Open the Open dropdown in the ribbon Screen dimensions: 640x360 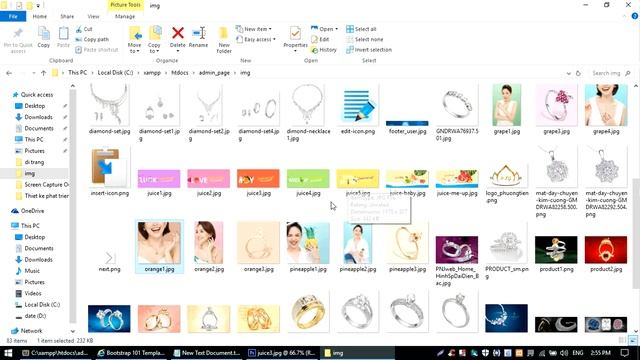[324, 29]
